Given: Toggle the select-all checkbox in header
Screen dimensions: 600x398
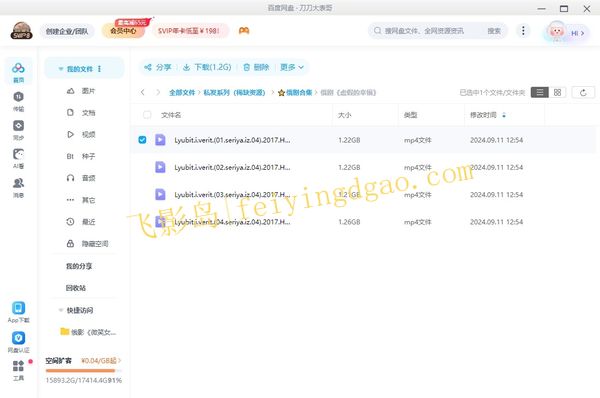Looking at the screenshot, I should 147,115.
